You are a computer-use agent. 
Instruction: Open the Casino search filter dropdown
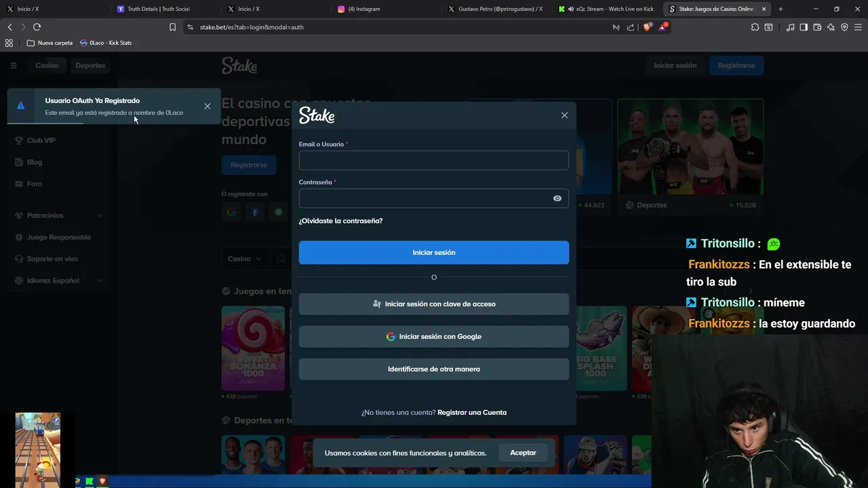coord(244,259)
